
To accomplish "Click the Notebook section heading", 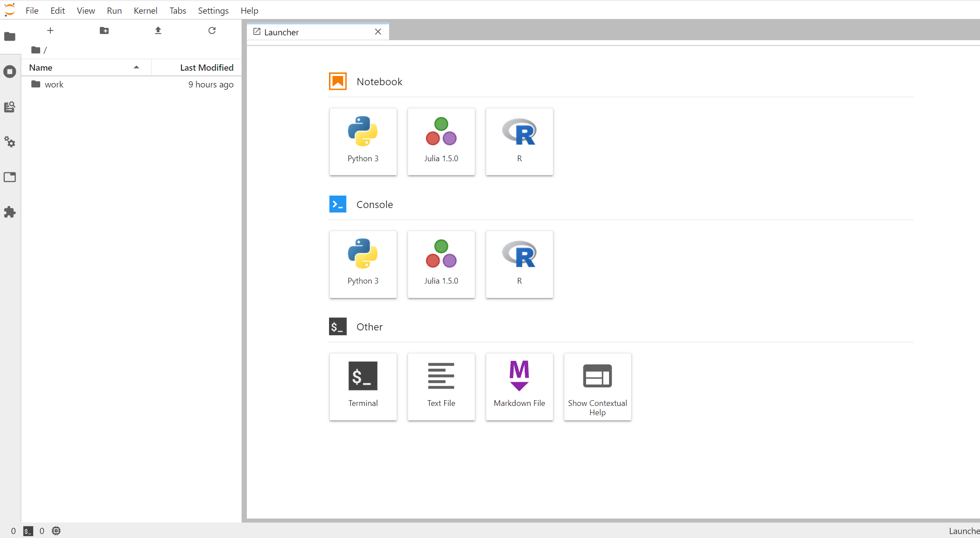I will [x=379, y=82].
